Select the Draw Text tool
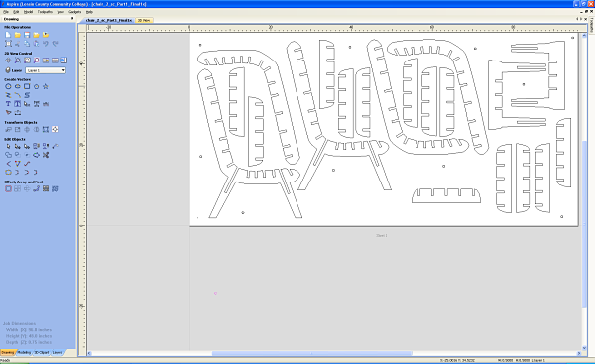 (x=8, y=104)
